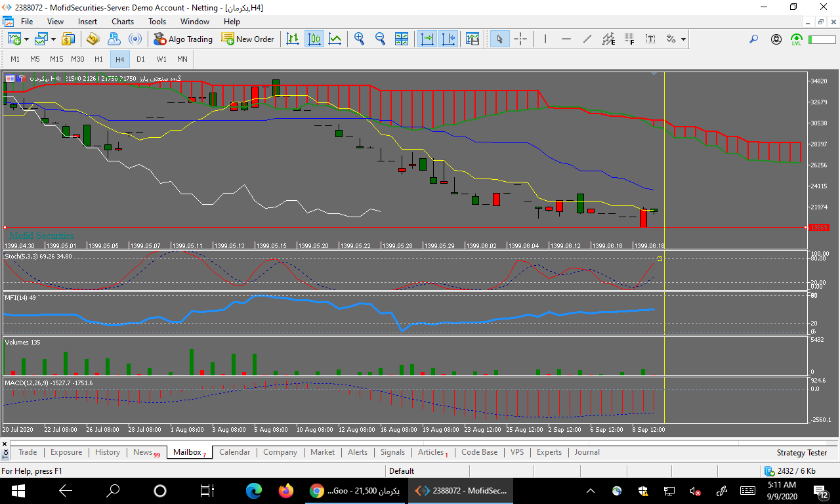Open the File menu

tap(27, 22)
